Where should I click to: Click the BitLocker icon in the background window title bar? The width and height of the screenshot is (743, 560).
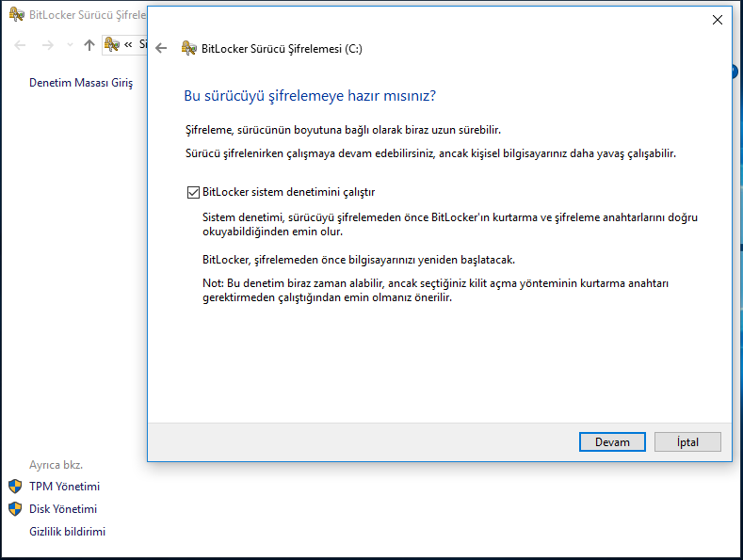point(16,16)
